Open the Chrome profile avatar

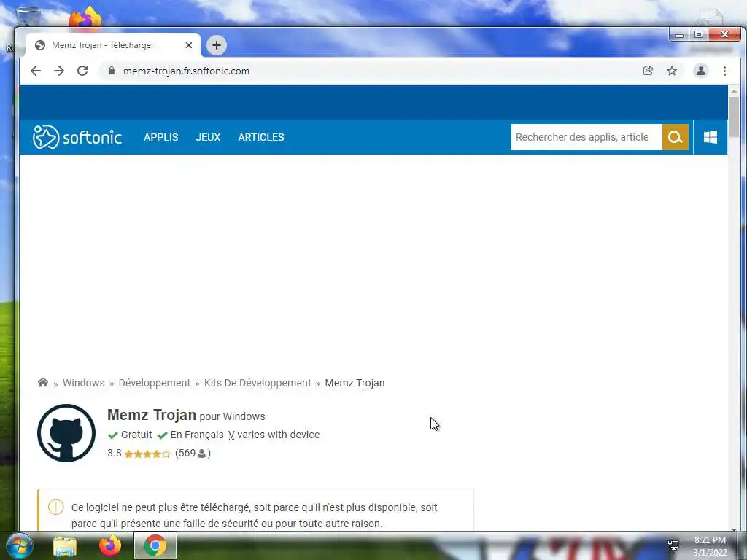(701, 71)
